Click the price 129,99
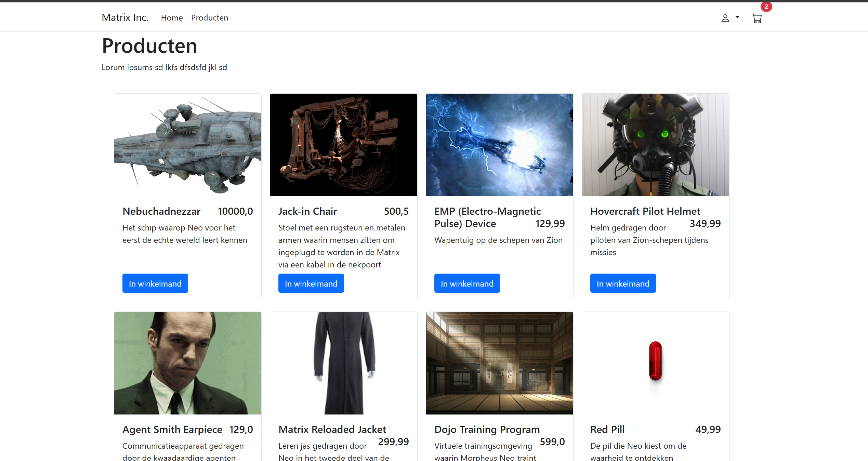The height and width of the screenshot is (461, 868). click(x=550, y=224)
